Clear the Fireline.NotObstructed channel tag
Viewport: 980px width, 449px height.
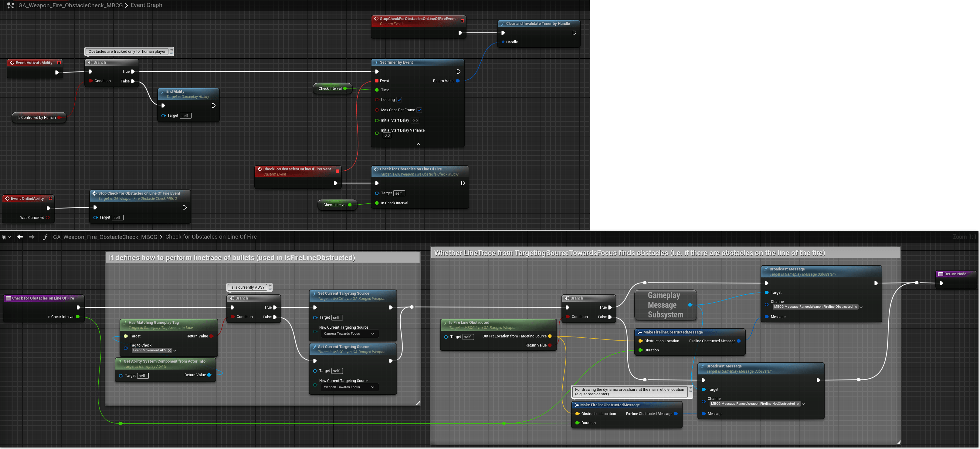798,404
